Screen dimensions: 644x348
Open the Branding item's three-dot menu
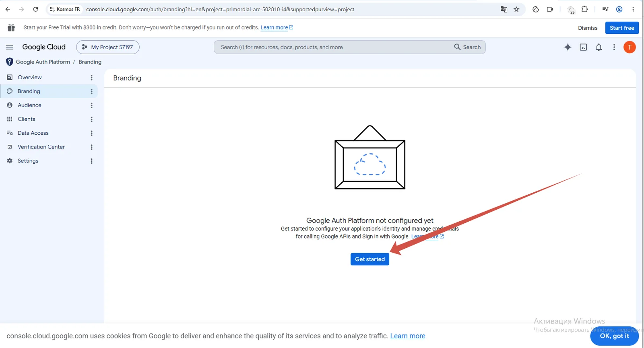[x=92, y=91]
